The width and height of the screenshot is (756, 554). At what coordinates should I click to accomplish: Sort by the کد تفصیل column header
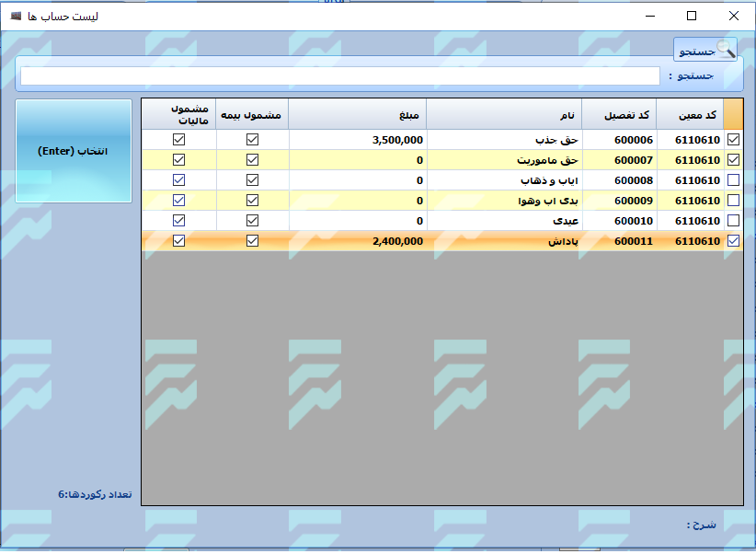pyautogui.click(x=619, y=114)
